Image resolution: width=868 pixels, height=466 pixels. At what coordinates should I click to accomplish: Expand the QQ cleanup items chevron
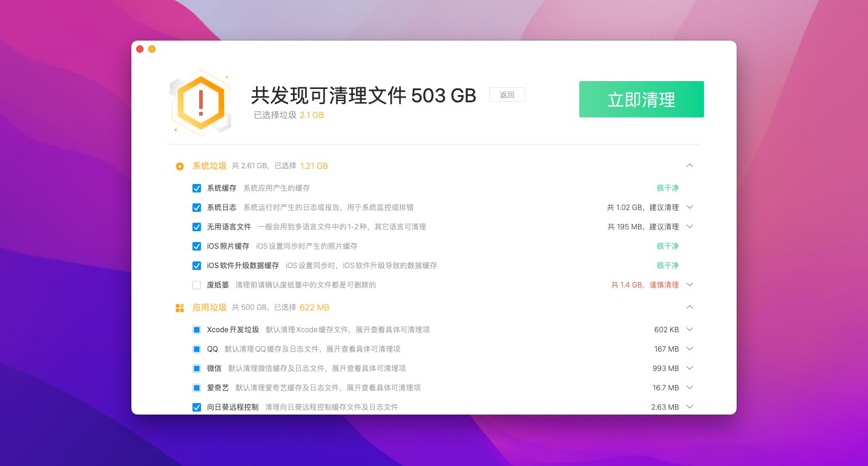(689, 349)
